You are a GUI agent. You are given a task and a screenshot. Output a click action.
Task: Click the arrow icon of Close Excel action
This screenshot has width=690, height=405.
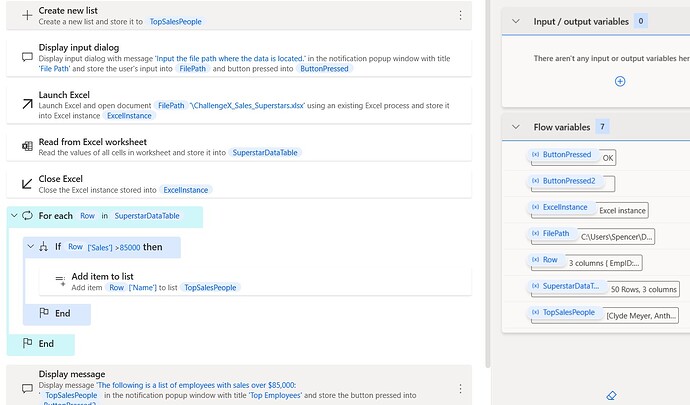[27, 184]
